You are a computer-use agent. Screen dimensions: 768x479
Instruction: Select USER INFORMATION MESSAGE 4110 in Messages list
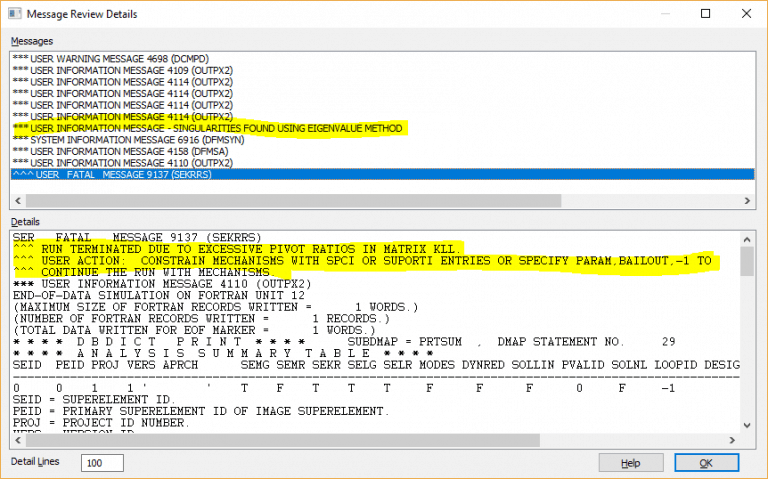[x=122, y=163]
